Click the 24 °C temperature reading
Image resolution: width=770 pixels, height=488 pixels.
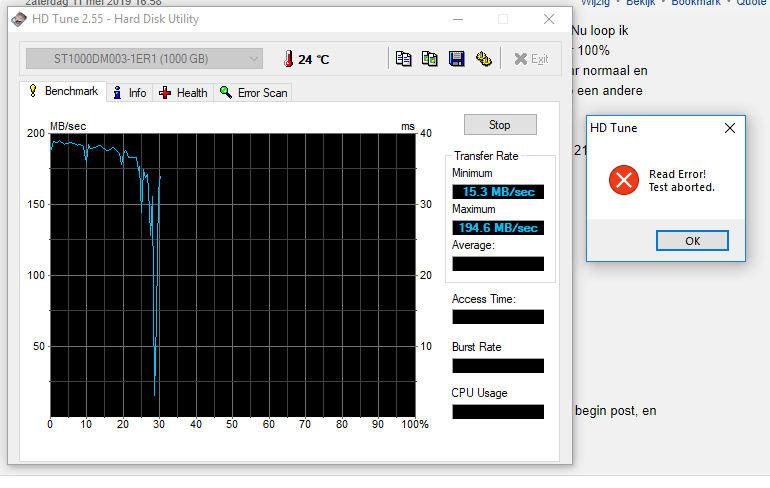point(313,60)
